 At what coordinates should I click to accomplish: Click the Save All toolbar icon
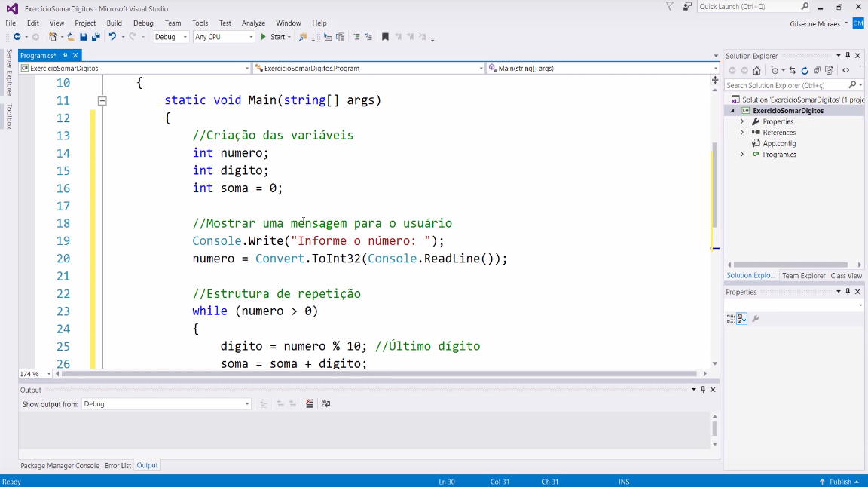point(96,37)
